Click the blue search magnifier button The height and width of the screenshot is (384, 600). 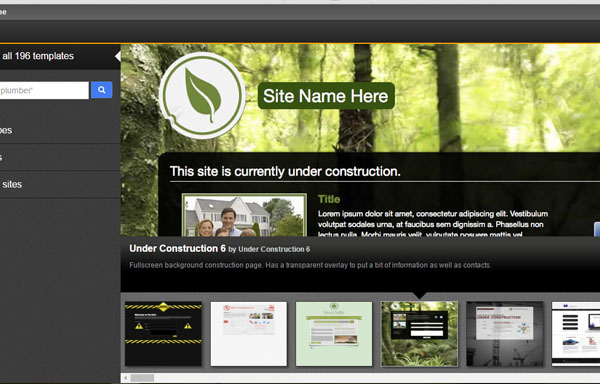(101, 90)
